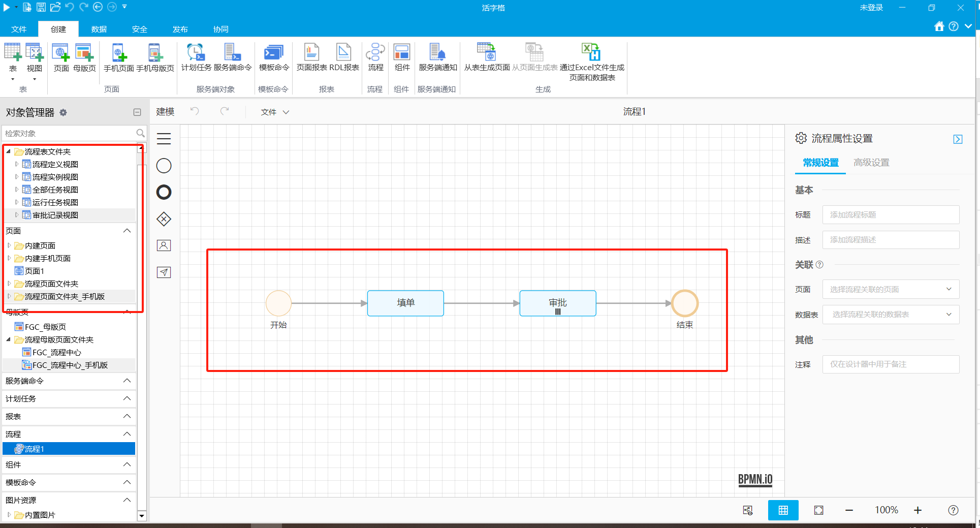Screen dimensions: 980x528
Task: Select 审批记录视图 tree item
Action: coord(55,215)
